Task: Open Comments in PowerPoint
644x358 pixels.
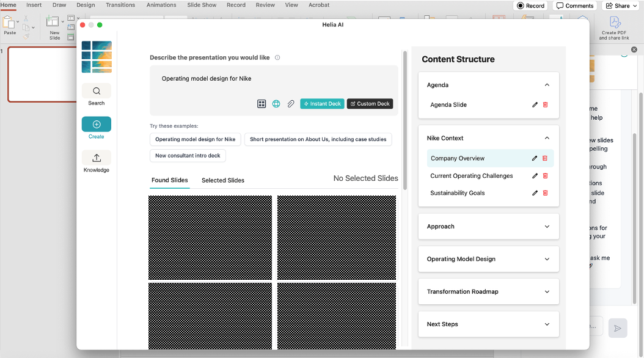Action: 575,5
